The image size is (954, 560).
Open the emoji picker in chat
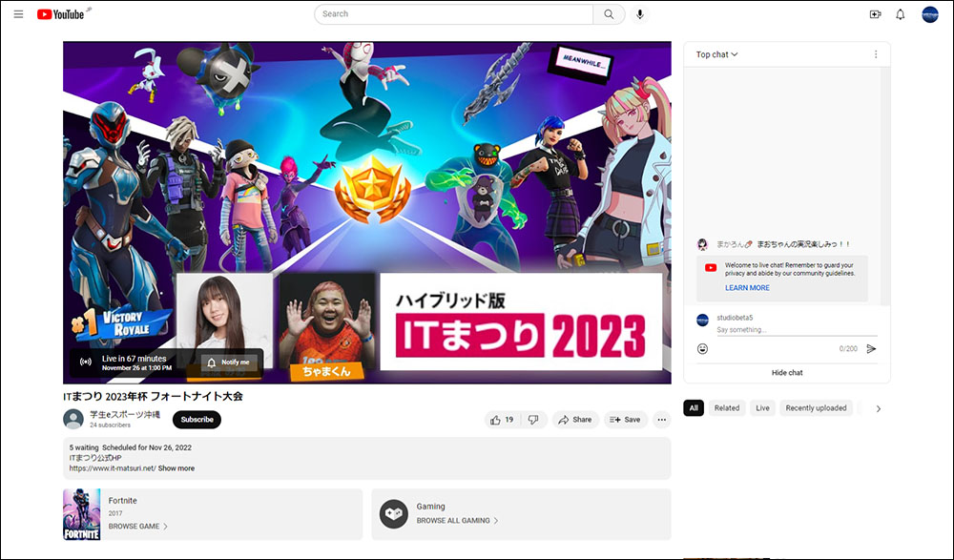click(x=703, y=349)
